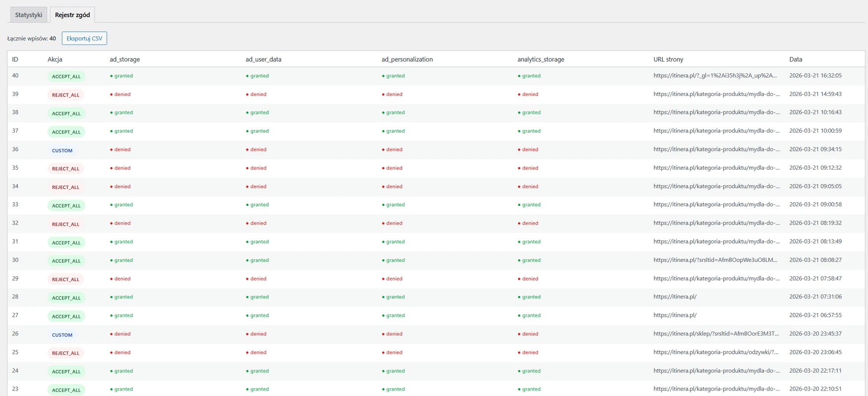Click the CUSTOM badge in row 36
868x396 pixels.
click(62, 150)
